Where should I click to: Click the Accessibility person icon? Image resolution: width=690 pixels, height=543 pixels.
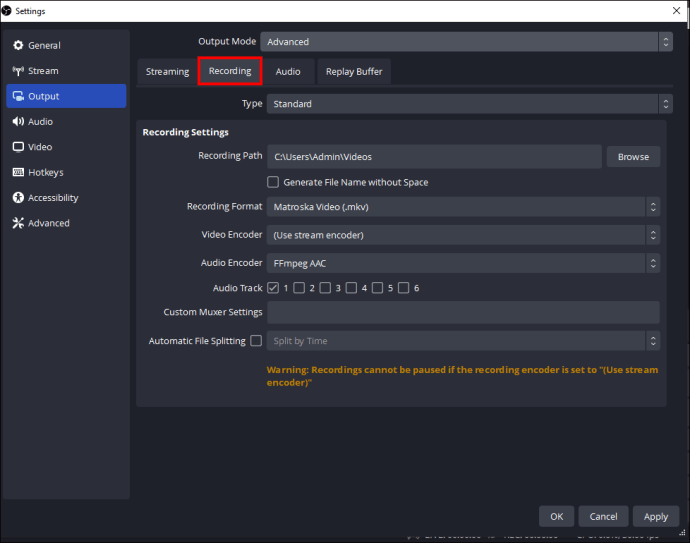(x=18, y=198)
